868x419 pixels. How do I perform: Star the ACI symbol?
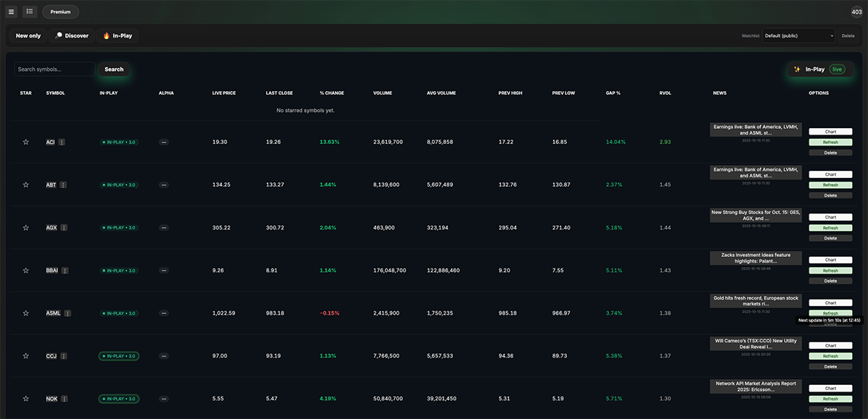tap(26, 143)
